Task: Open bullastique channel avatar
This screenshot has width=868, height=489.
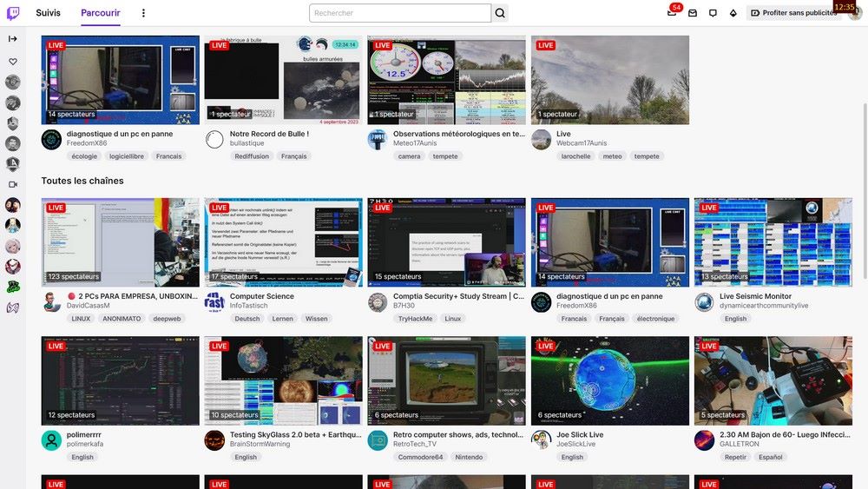Action: pyautogui.click(x=214, y=140)
